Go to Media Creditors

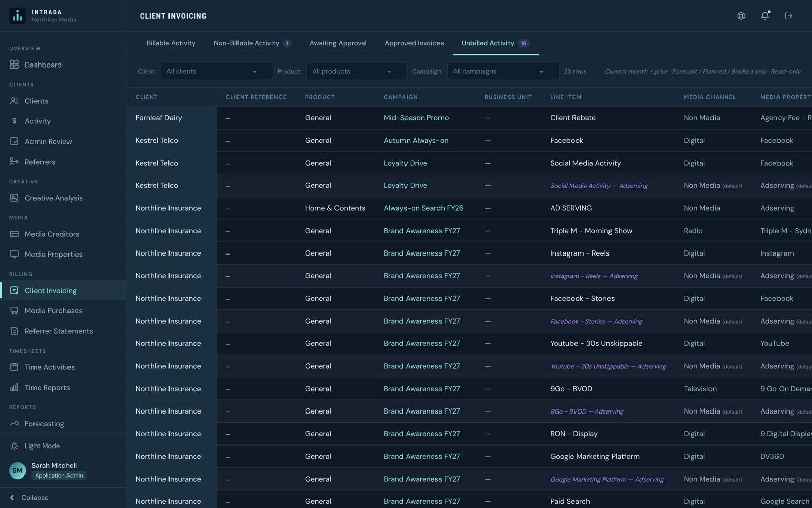pyautogui.click(x=63, y=234)
